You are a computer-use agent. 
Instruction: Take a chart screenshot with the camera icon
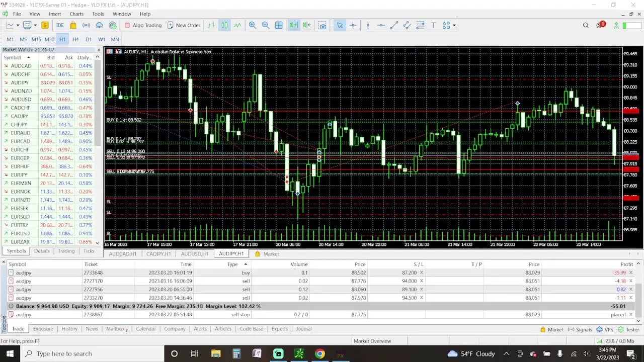(x=323, y=25)
